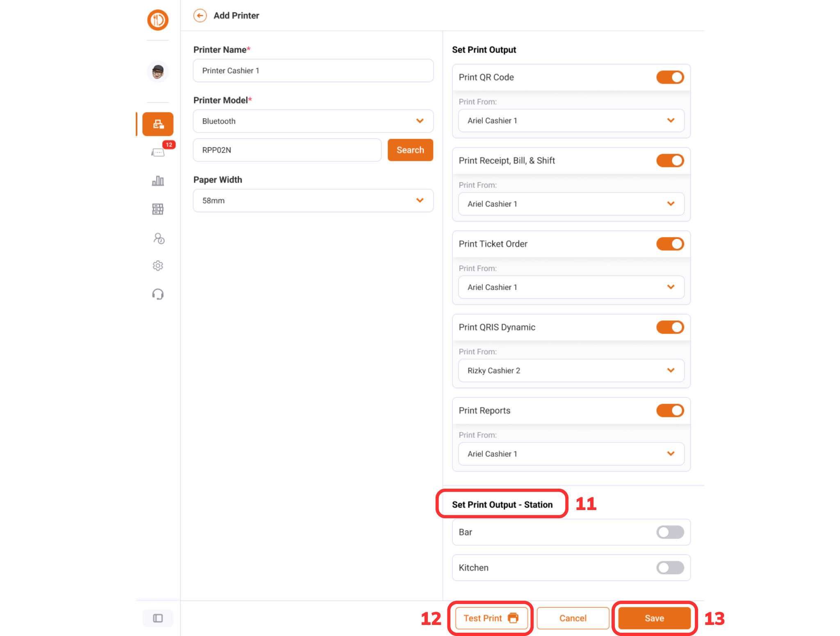Open the orange POS register sidebar icon
This screenshot has height=636, width=840.
tap(158, 124)
